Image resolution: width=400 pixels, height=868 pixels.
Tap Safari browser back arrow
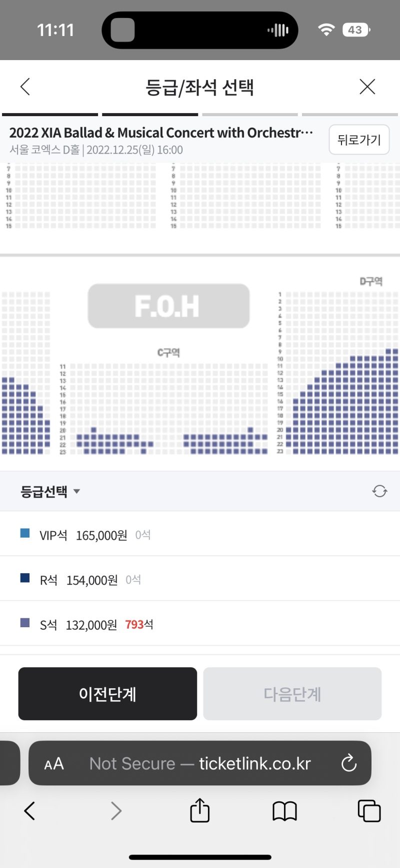(x=30, y=810)
